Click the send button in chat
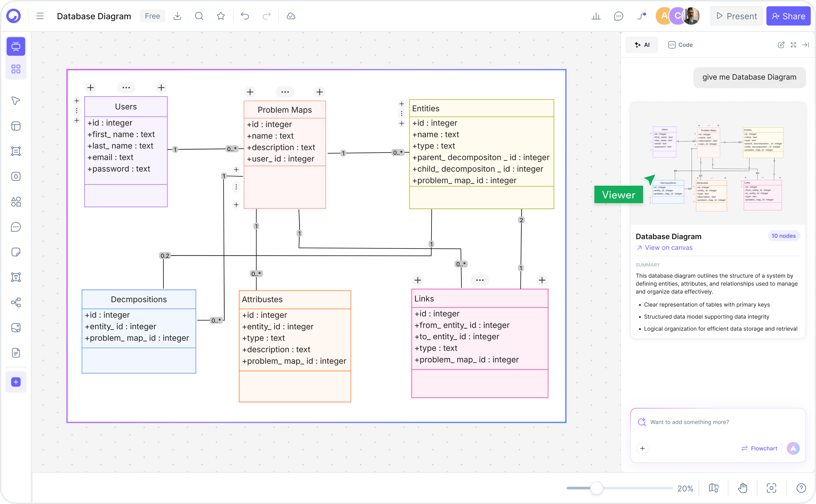Viewport: 816px width, 504px height. [x=793, y=448]
